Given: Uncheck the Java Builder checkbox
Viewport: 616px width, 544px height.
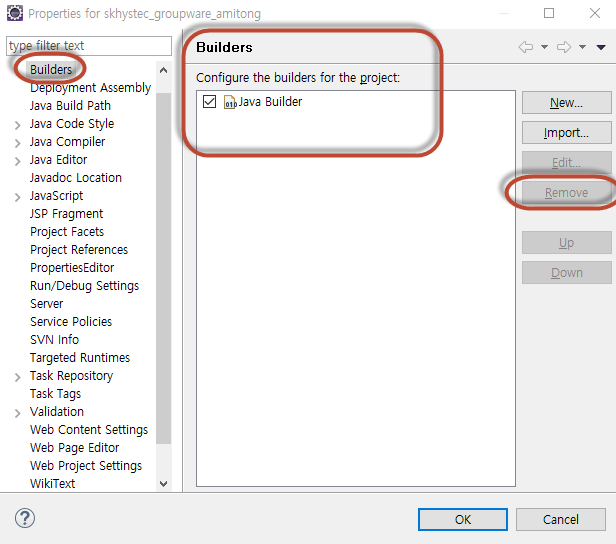Looking at the screenshot, I should click(209, 101).
